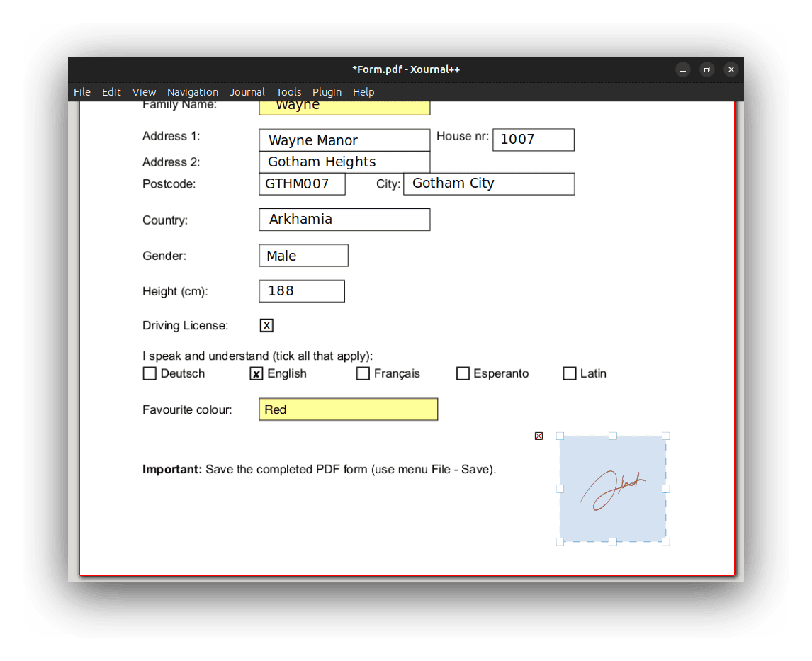
Task: Click the Postcode field showing GTHM007
Action: [302, 183]
